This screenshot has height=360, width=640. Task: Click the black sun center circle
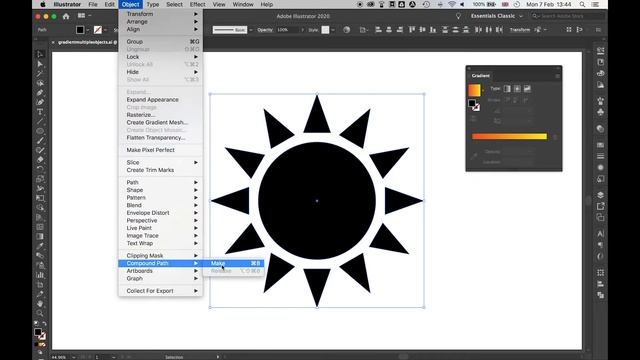point(317,200)
